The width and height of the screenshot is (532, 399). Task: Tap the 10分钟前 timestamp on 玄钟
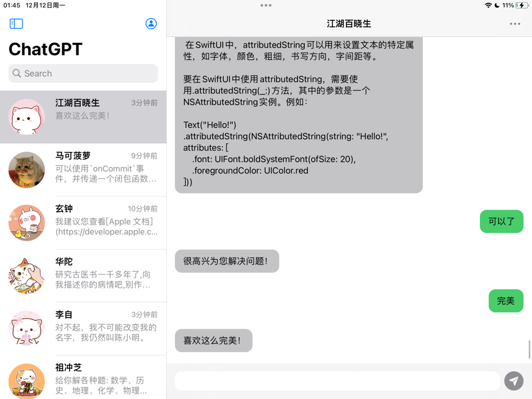point(143,209)
